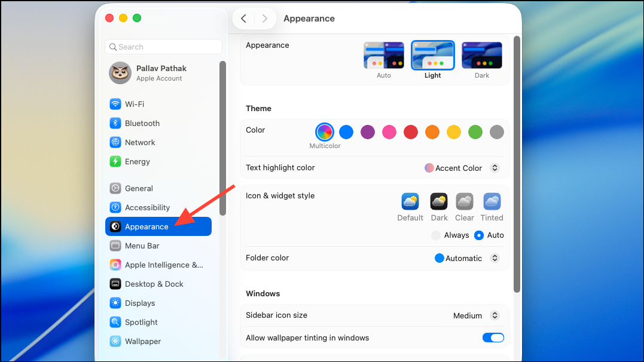Image resolution: width=644 pixels, height=362 pixels.
Task: Click the Energy lightning bolt icon
Action: 115,161
